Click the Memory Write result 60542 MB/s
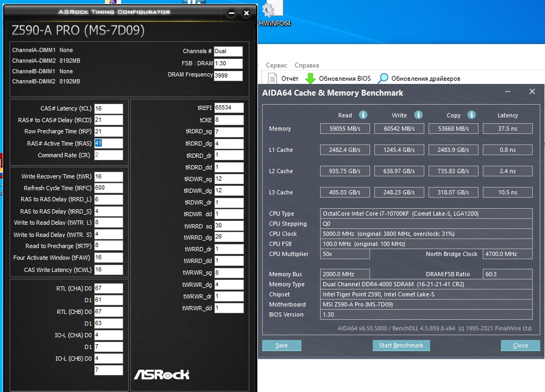Image resolution: width=545 pixels, height=392 pixels. (x=399, y=129)
